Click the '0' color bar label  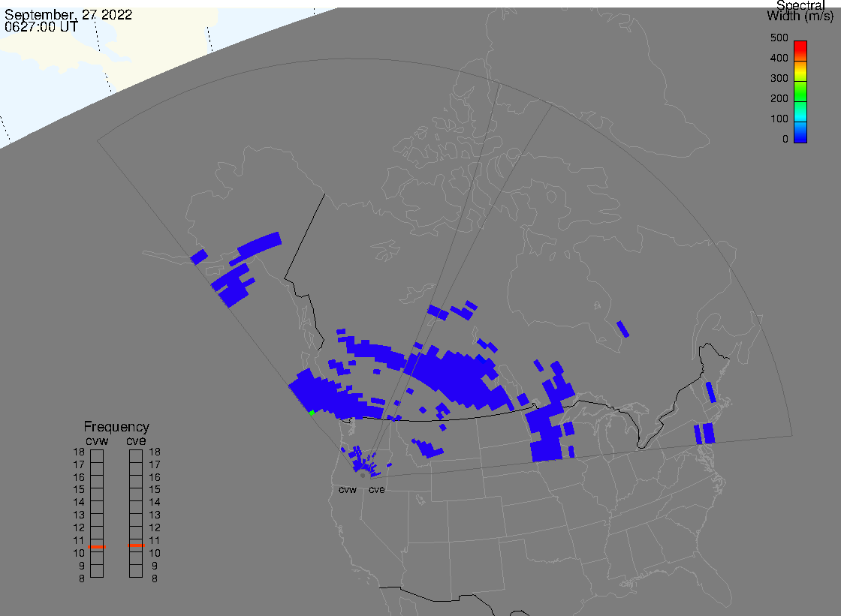(785, 140)
